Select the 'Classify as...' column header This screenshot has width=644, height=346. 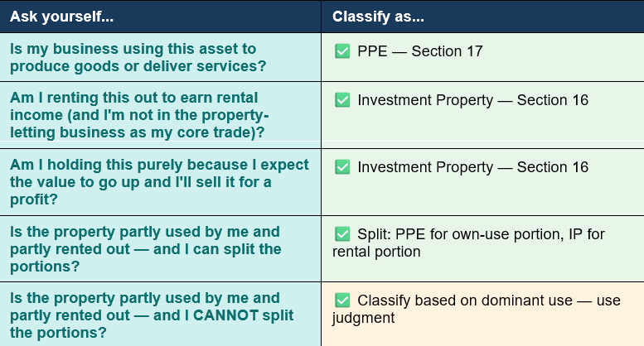(378, 17)
